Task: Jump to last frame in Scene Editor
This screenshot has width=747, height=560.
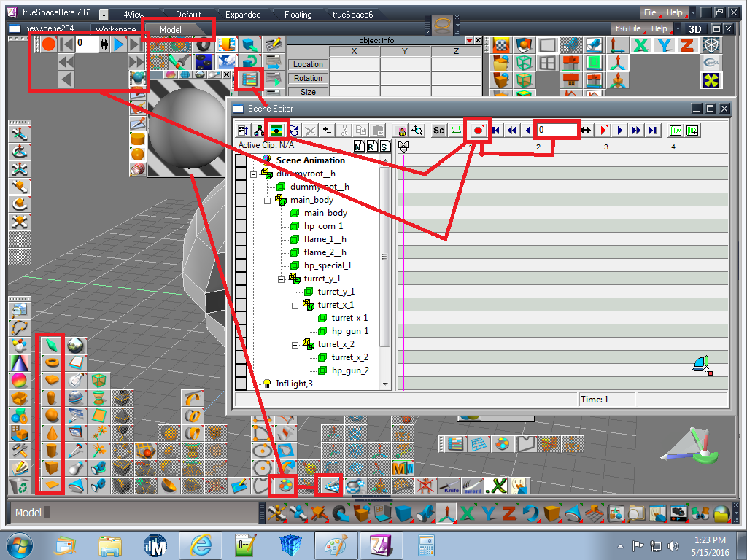Action: click(653, 130)
